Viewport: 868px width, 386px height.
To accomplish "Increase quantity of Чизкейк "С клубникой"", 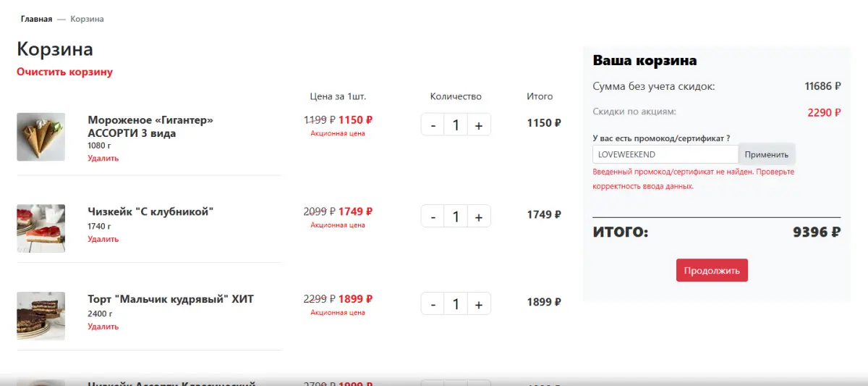I will pos(479,216).
